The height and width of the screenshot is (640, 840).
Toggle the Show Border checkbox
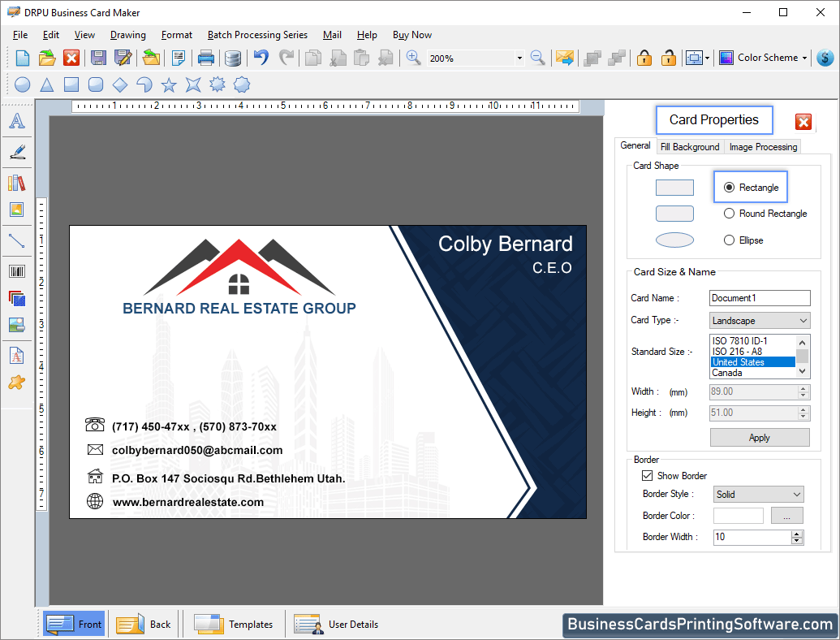pyautogui.click(x=647, y=475)
